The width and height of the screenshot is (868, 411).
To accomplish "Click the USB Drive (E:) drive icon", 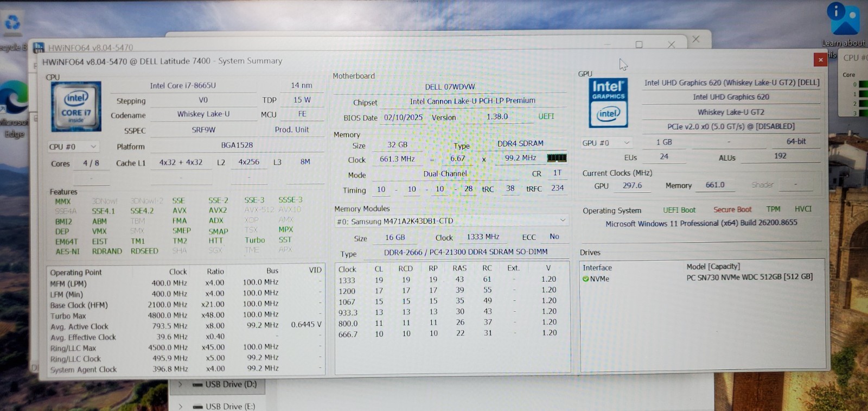I will [x=198, y=407].
